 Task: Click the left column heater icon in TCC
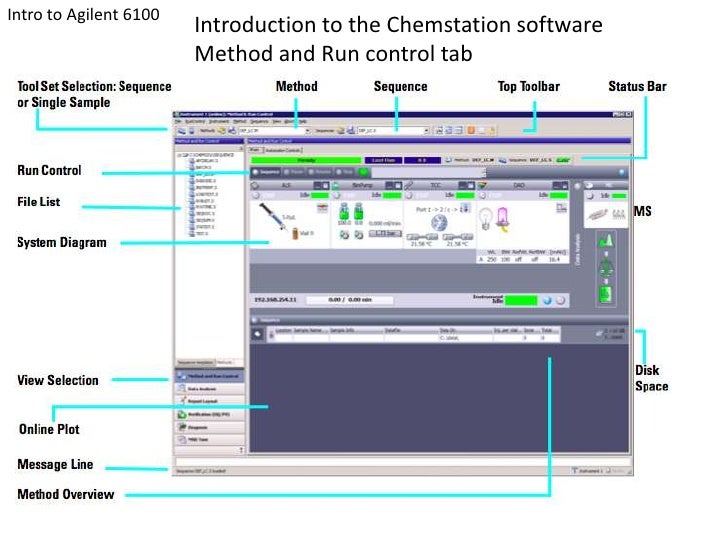pos(422,237)
